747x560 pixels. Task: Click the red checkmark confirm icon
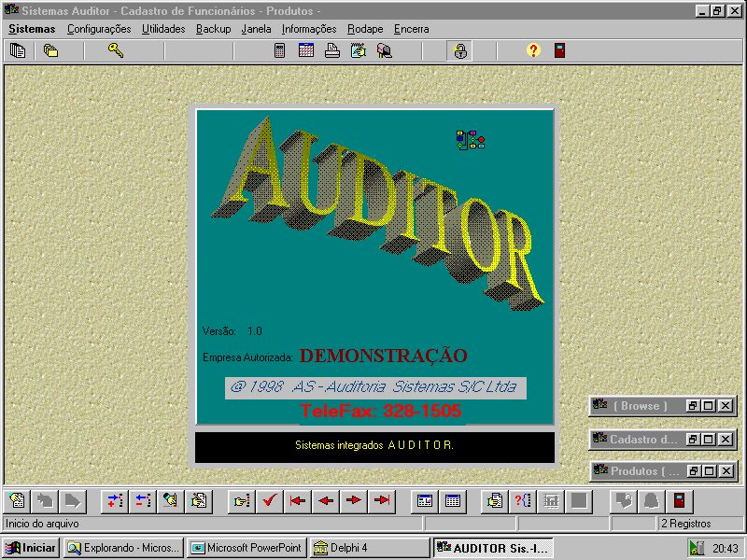pyautogui.click(x=270, y=500)
